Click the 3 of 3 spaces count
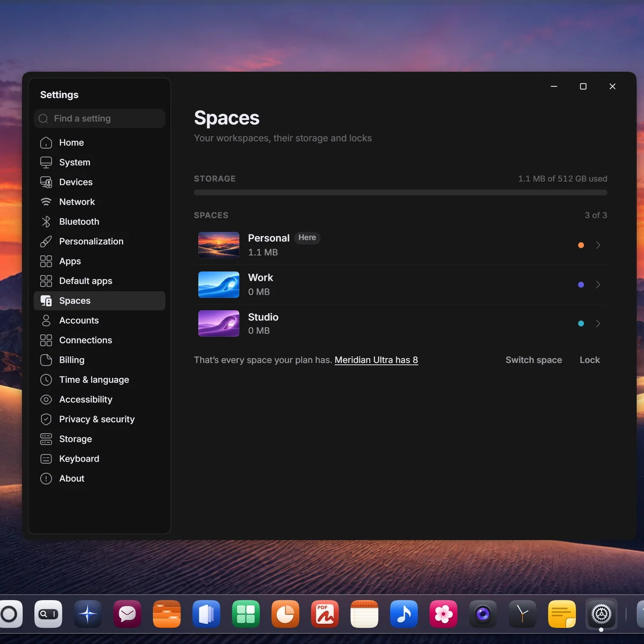Screen dimensions: 644x644 tap(596, 215)
